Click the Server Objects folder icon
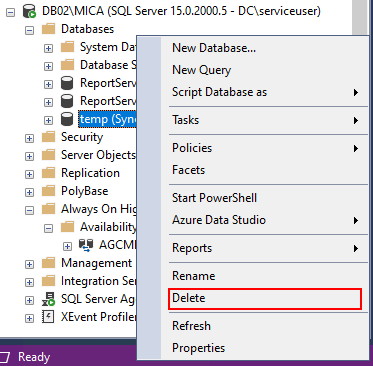The width and height of the screenshot is (373, 366). coord(48,155)
